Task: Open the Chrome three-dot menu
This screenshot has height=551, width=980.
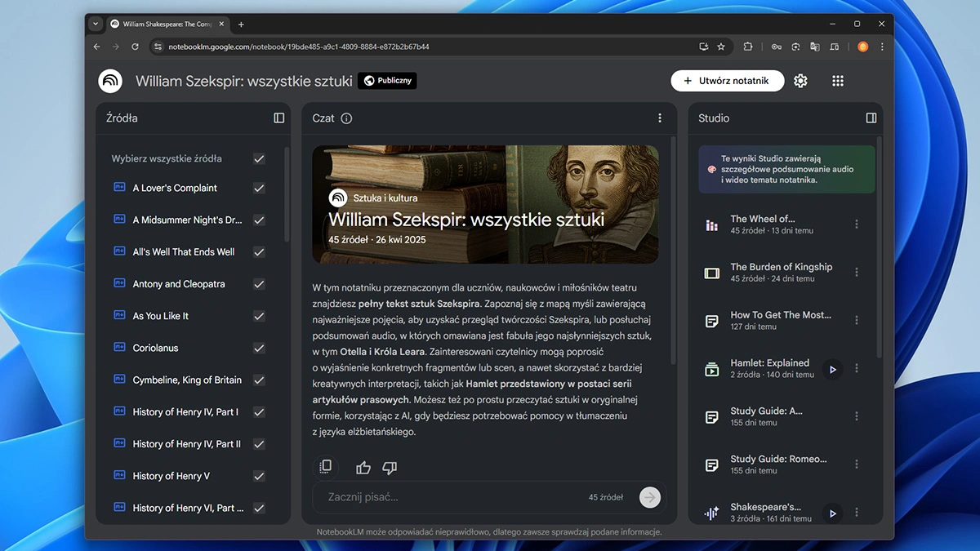Action: point(882,47)
